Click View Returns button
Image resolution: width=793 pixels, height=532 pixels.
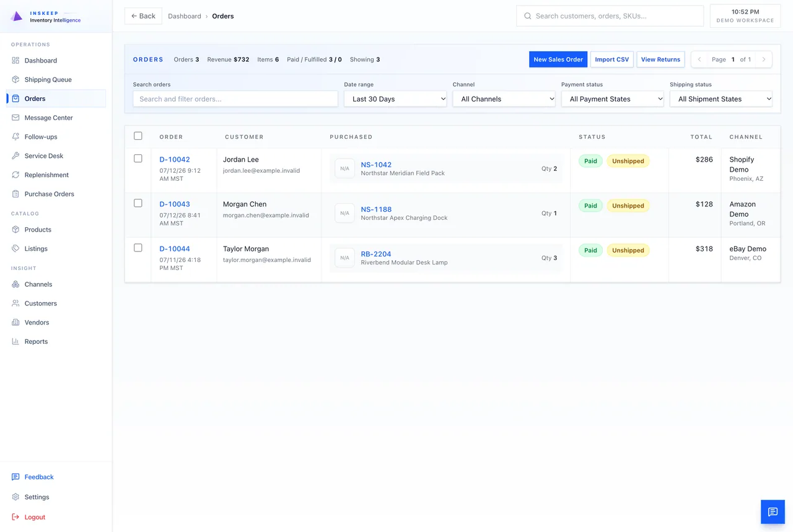660,59
